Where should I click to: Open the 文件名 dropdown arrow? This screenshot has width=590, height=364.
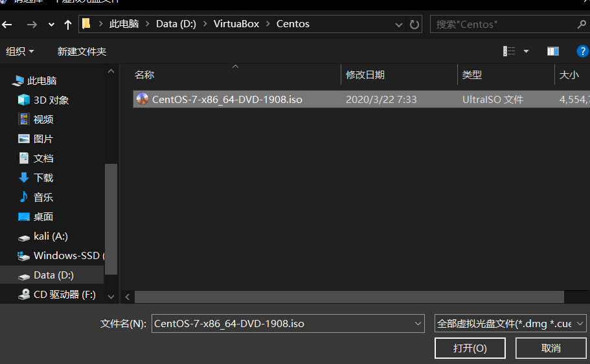point(418,324)
